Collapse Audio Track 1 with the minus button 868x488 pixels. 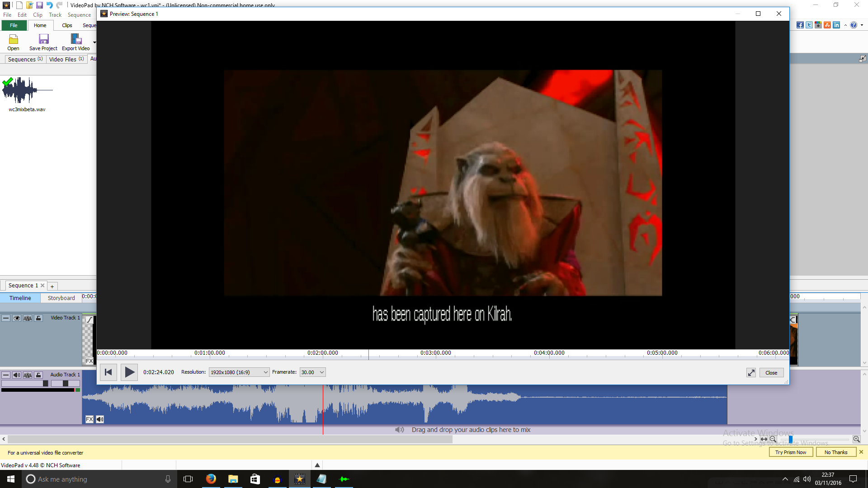(6, 375)
